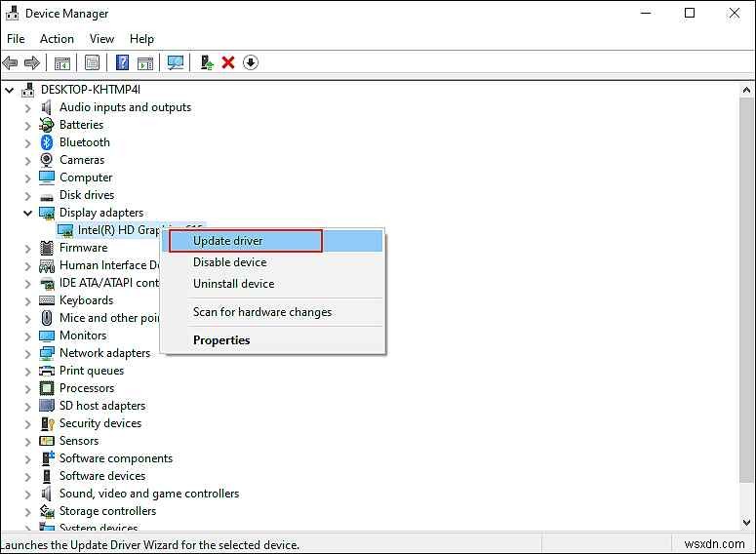Click the vertical scrollbar thumb

click(x=746, y=290)
